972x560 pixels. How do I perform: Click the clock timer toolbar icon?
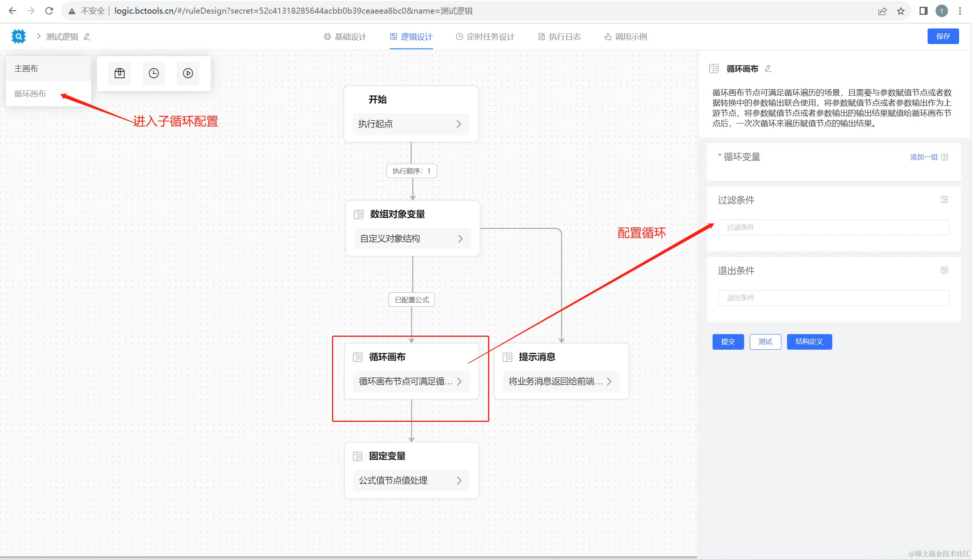pyautogui.click(x=153, y=73)
